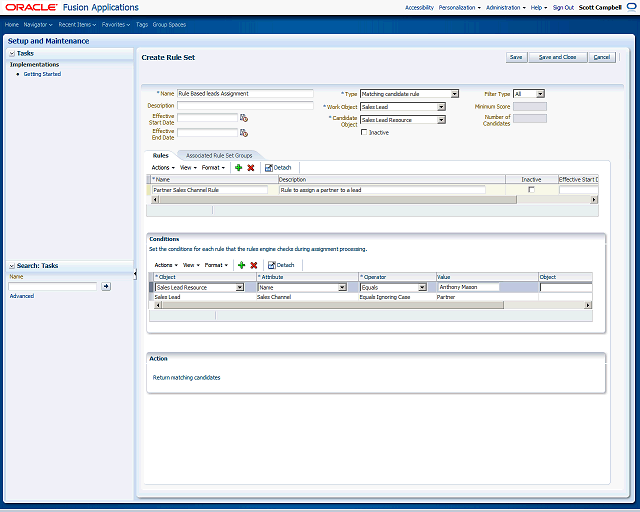Cancel rule set creation
This screenshot has width=640, height=512.
[602, 57]
